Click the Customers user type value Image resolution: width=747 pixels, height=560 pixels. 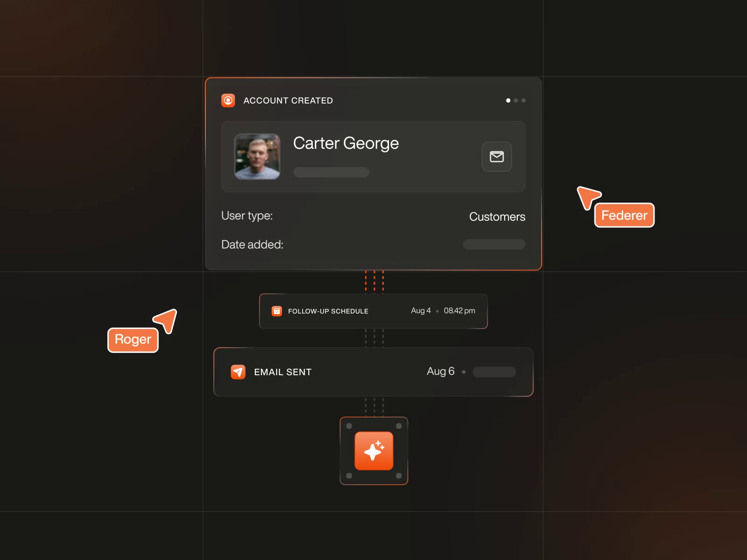coord(497,217)
